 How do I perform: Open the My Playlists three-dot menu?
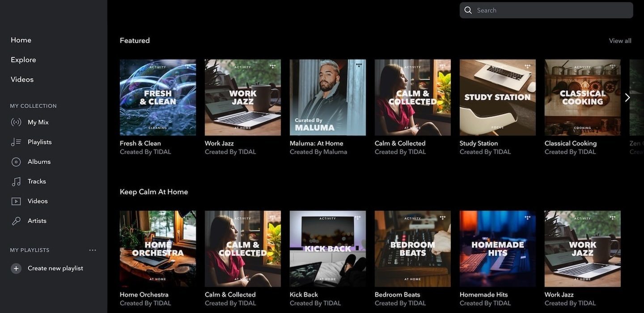tap(93, 250)
